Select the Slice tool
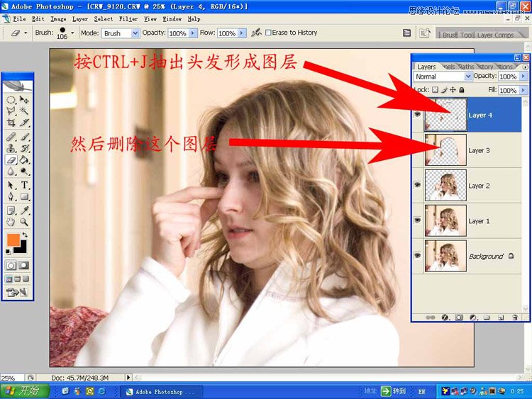The width and height of the screenshot is (532, 399). tap(24, 123)
